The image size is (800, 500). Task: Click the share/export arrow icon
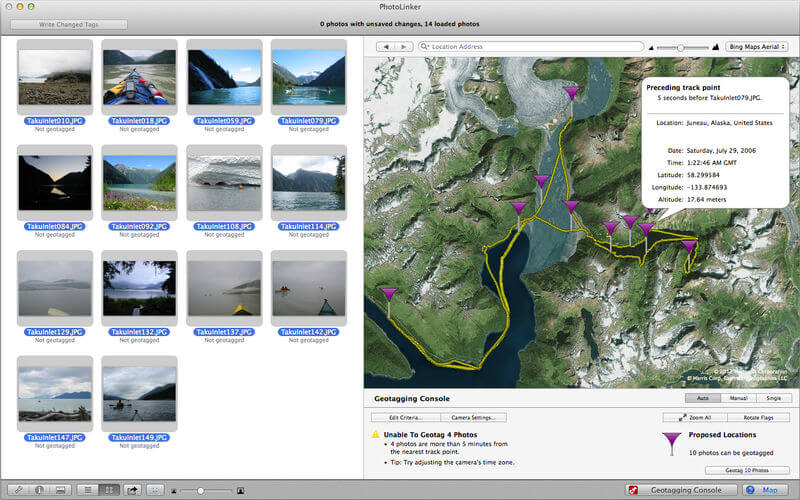tap(132, 490)
